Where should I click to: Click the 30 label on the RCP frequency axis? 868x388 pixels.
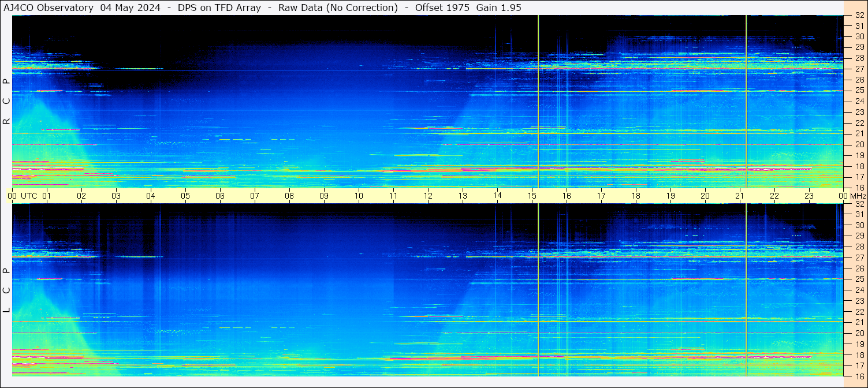(x=859, y=36)
